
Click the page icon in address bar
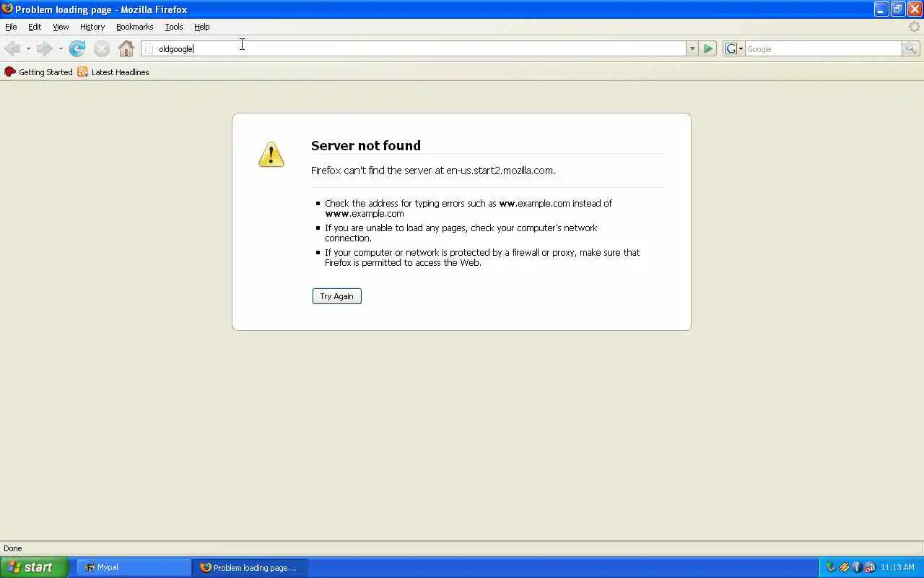click(149, 48)
